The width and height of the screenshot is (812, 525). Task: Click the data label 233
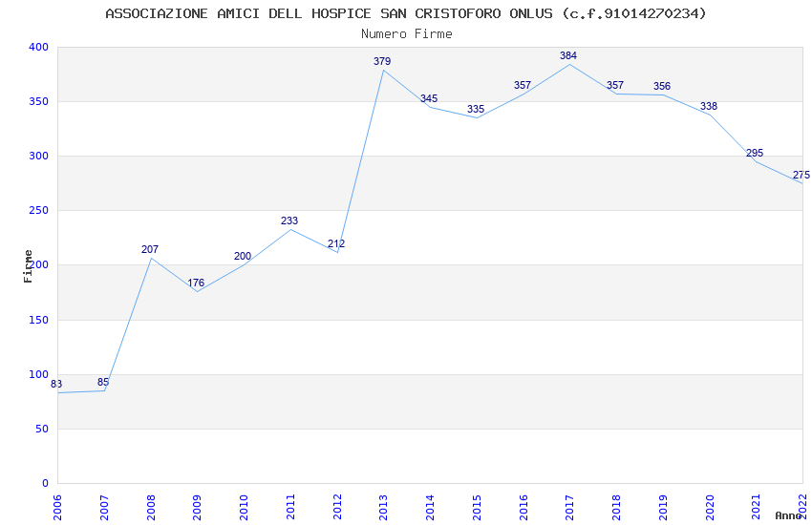tap(289, 220)
